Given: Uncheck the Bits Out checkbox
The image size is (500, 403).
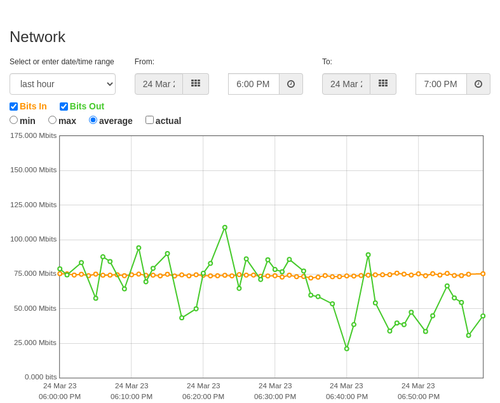Looking at the screenshot, I should (64, 106).
